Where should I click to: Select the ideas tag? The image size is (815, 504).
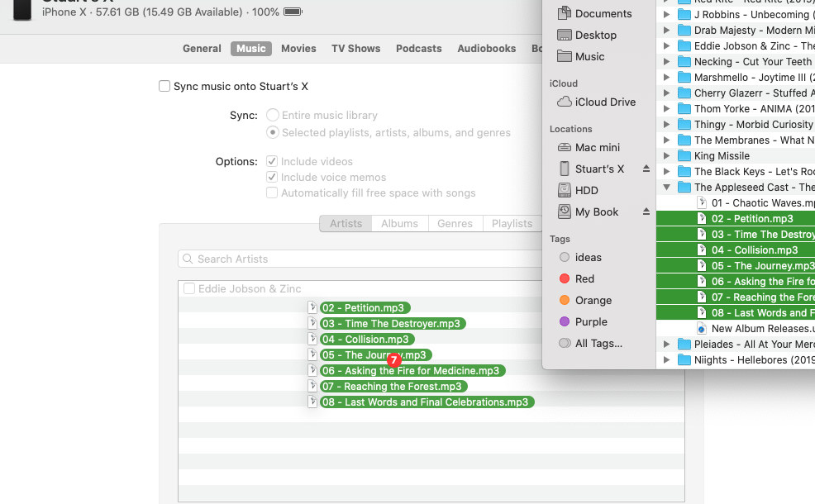click(580, 257)
